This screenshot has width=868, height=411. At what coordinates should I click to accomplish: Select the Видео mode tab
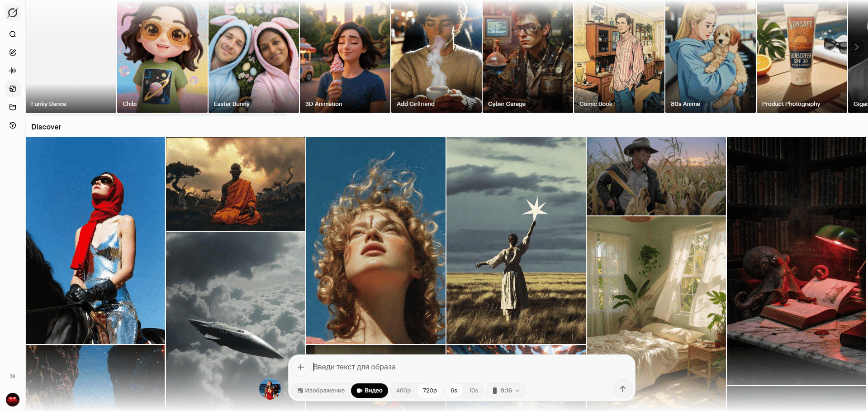[x=369, y=391]
